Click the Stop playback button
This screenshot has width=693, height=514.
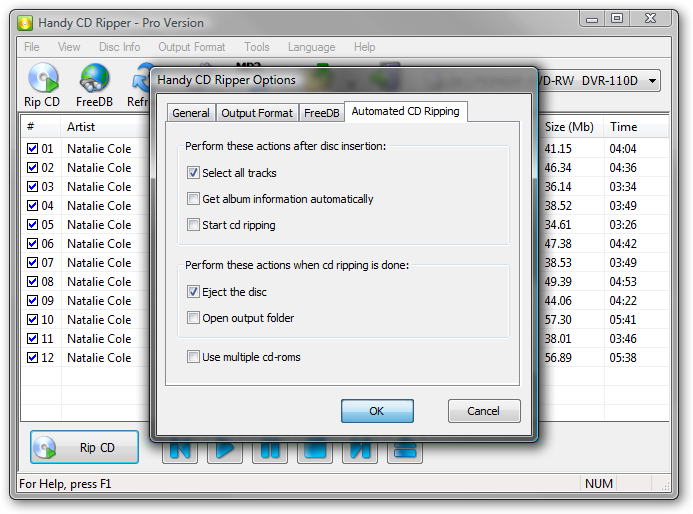pos(315,451)
